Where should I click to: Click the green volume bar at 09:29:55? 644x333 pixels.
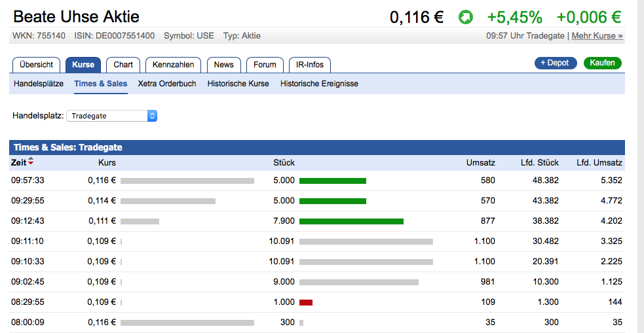[333, 201]
